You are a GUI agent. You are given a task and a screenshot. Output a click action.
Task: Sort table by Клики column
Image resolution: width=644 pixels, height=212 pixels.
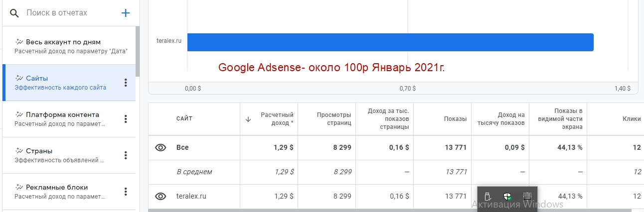pos(632,119)
